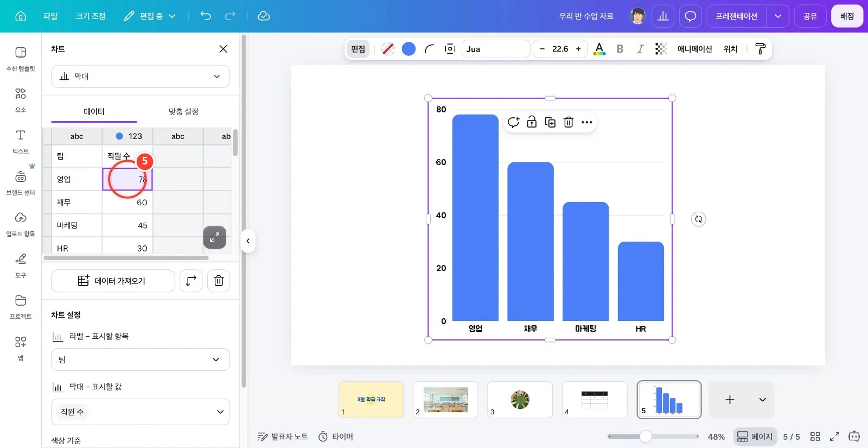Switch to the 맞춤 설정 tab
Viewport: 868px width, 448px height.
(183, 111)
